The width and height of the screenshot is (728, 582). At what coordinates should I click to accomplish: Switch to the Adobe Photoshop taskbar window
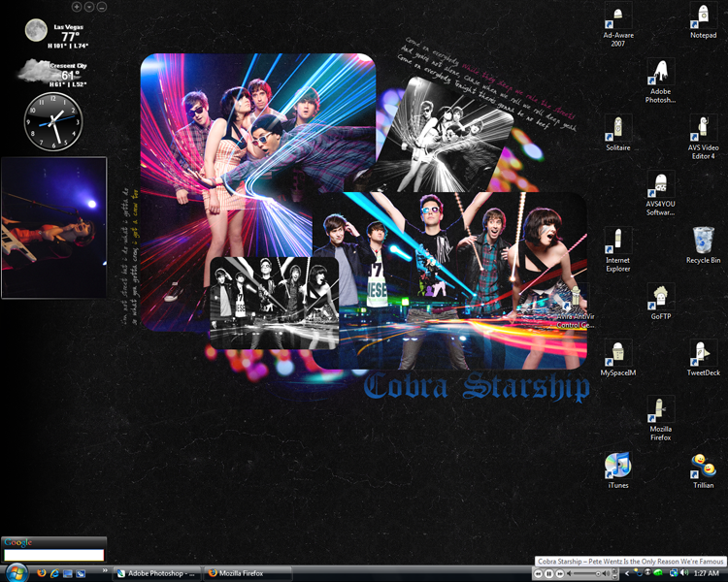click(157, 573)
